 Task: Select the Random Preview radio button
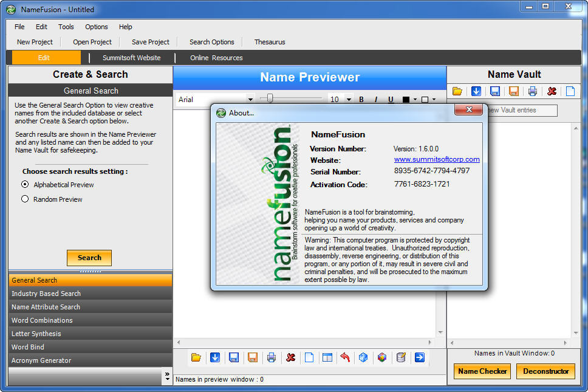25,199
